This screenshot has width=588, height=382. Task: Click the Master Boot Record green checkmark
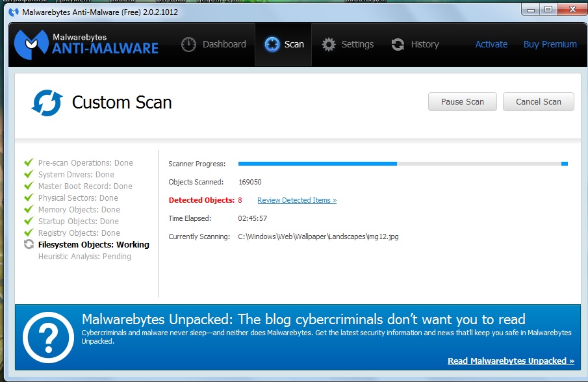point(29,186)
